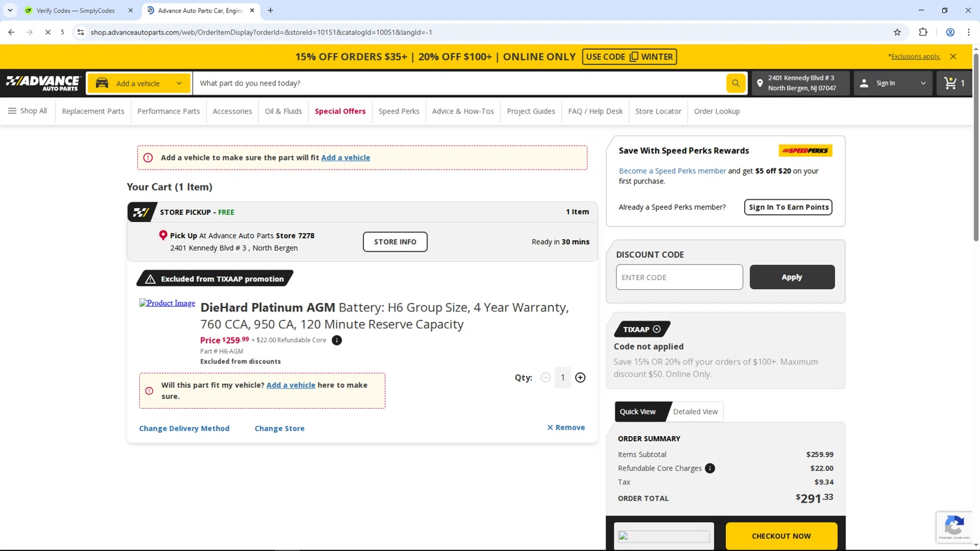Copy the WINTER promo code

(x=629, y=57)
